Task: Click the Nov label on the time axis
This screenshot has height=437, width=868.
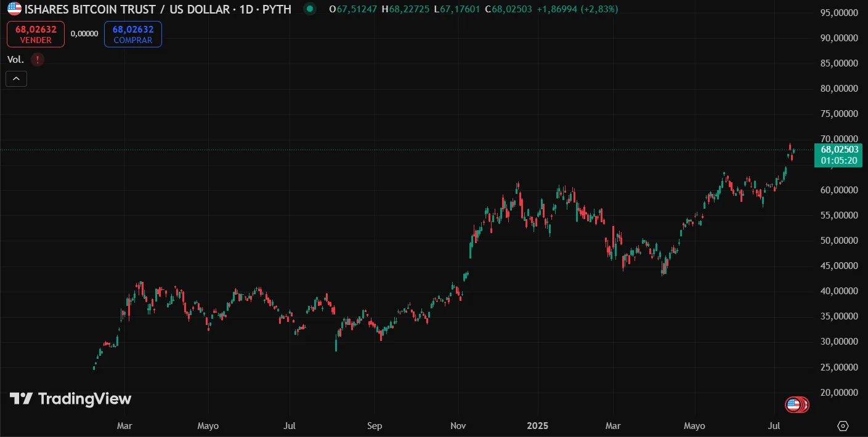Action: (458, 426)
